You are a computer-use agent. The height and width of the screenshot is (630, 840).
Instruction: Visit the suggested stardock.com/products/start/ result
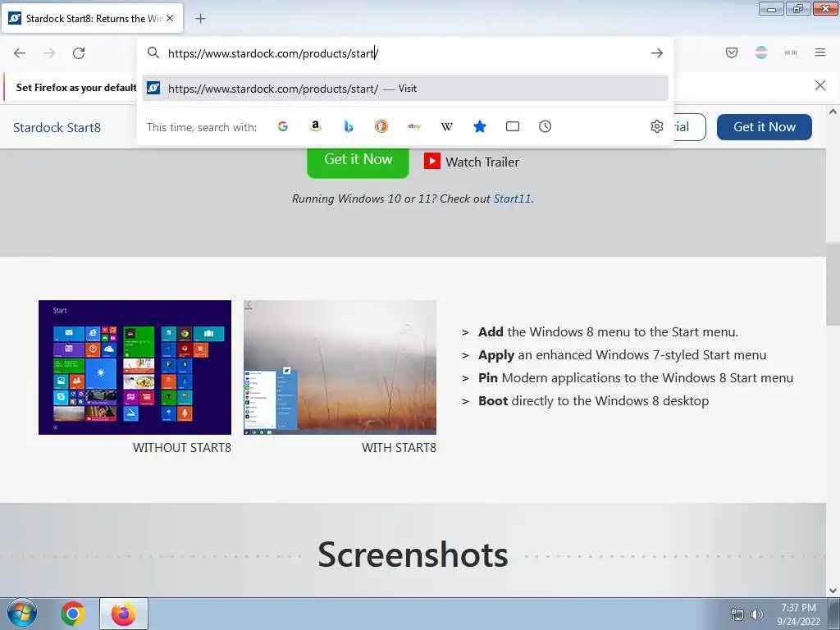pos(405,89)
